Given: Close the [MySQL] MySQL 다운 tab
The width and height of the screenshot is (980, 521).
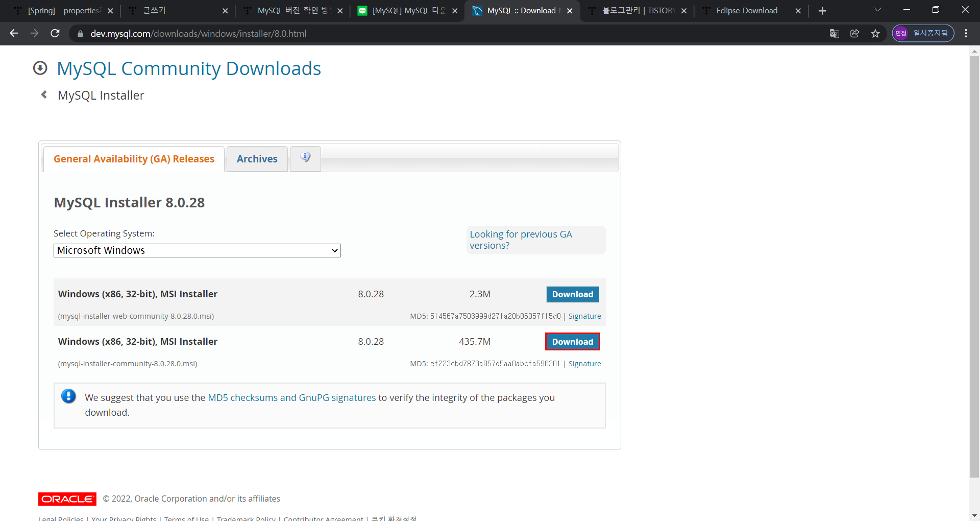Looking at the screenshot, I should click(x=455, y=11).
